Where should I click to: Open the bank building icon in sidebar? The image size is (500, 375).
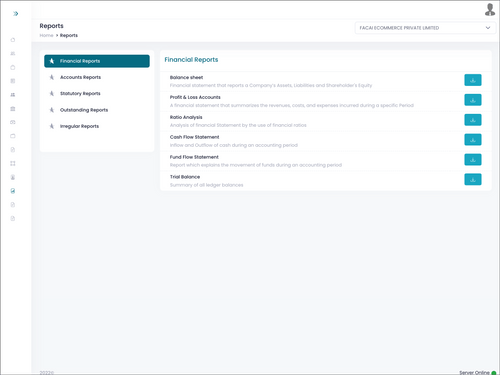pyautogui.click(x=13, y=109)
